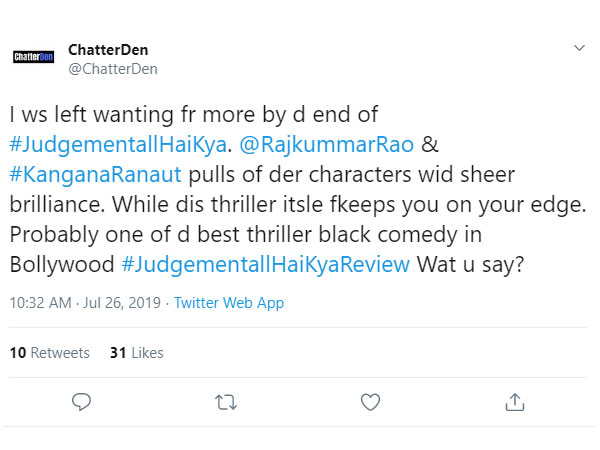
Task: Open the @RajkummarRao mention
Action: point(326,145)
